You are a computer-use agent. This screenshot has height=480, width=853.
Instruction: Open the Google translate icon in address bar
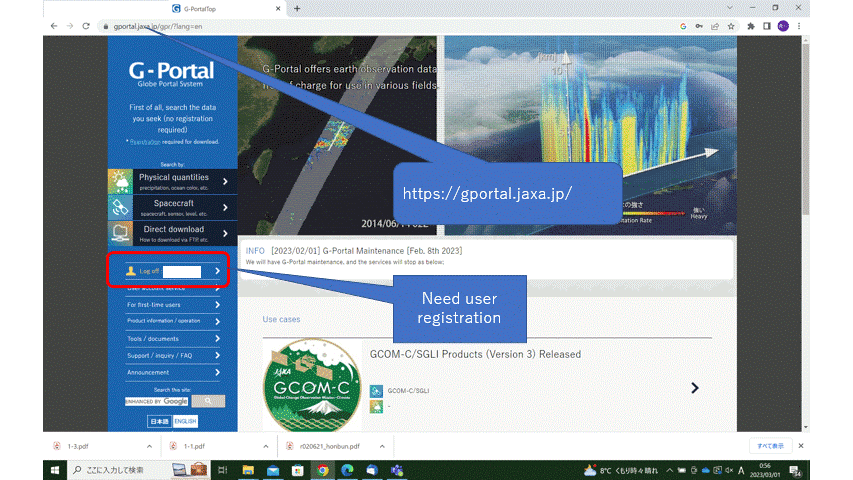point(683,26)
